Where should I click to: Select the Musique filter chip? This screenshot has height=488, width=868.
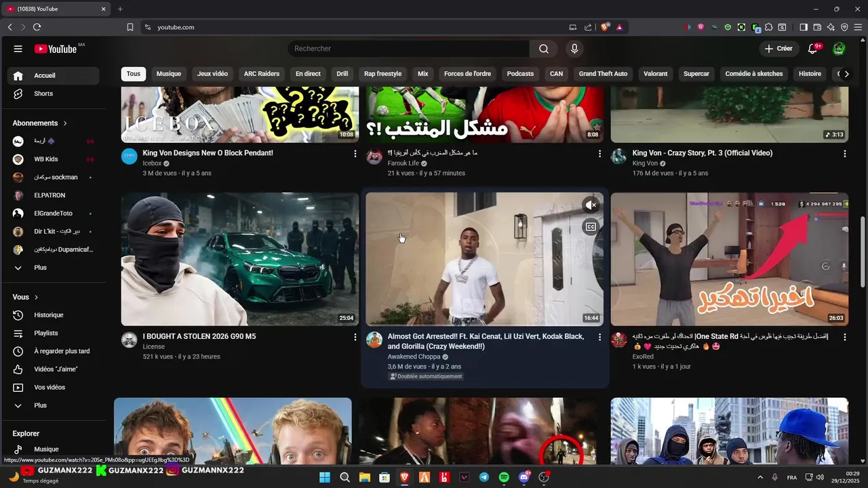click(x=169, y=74)
